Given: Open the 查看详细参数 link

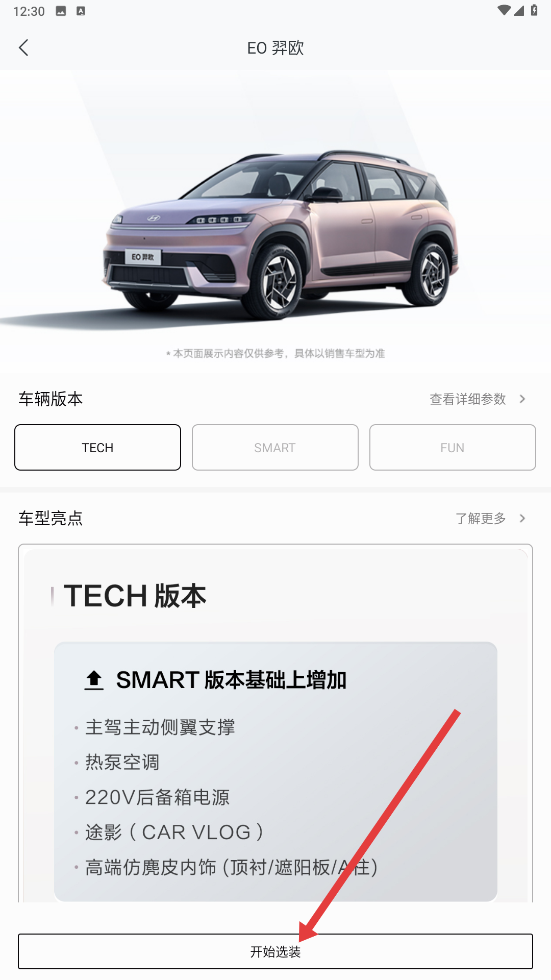Looking at the screenshot, I should pos(468,399).
